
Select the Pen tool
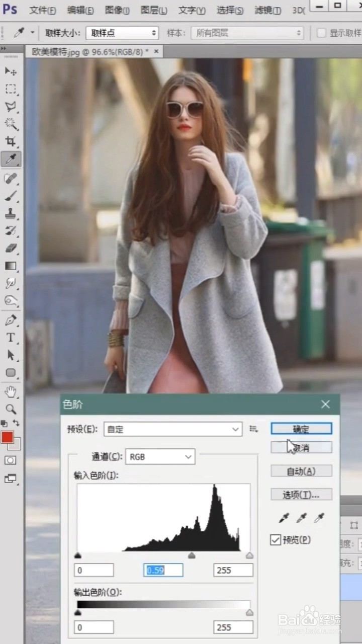(11, 320)
